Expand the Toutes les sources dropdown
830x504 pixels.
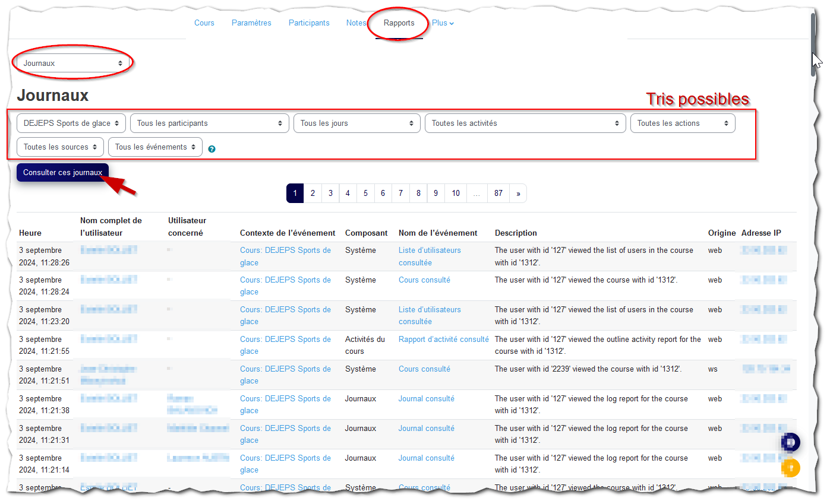(60, 147)
